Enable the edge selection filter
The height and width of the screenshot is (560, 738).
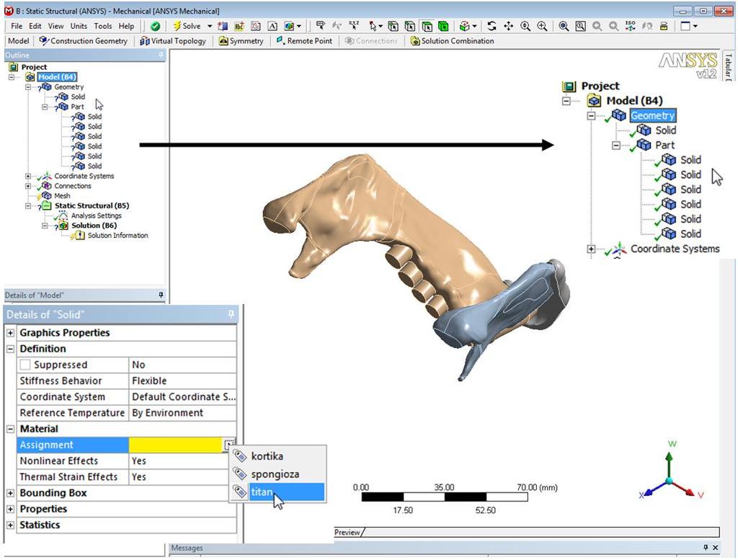coord(410,27)
